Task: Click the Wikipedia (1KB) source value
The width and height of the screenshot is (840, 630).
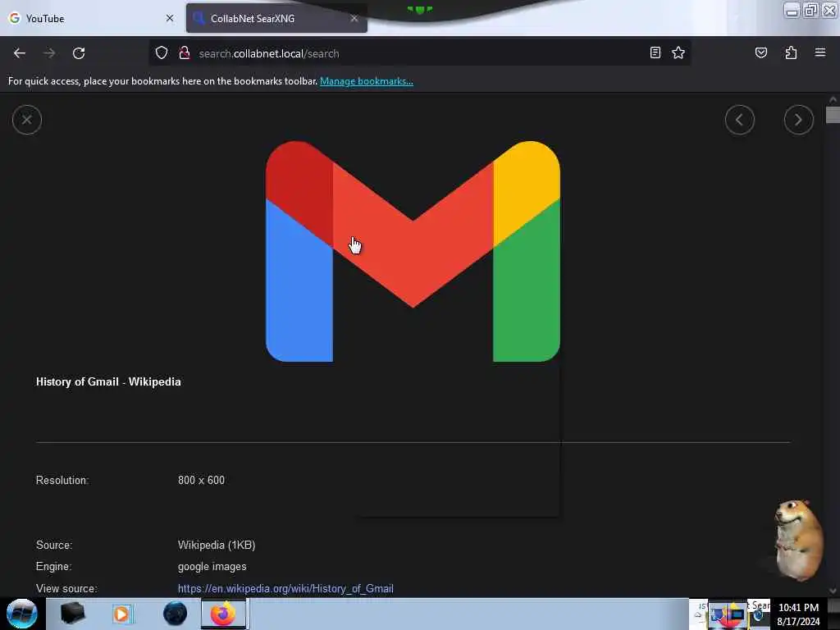Action: click(217, 545)
